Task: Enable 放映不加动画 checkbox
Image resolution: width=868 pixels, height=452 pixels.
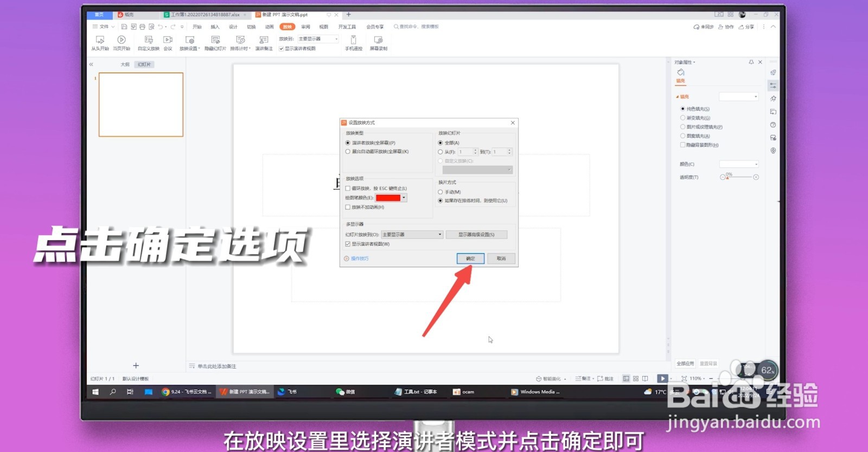Action: point(348,207)
